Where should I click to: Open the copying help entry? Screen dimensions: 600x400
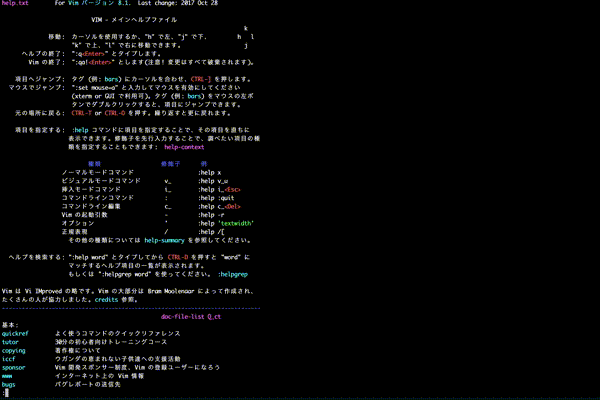pyautogui.click(x=13, y=350)
